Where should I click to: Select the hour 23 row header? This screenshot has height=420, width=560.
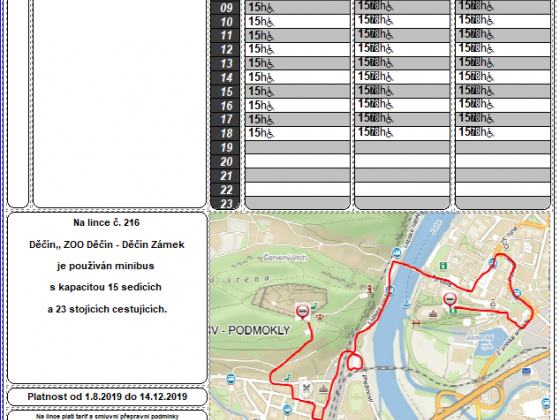click(226, 203)
